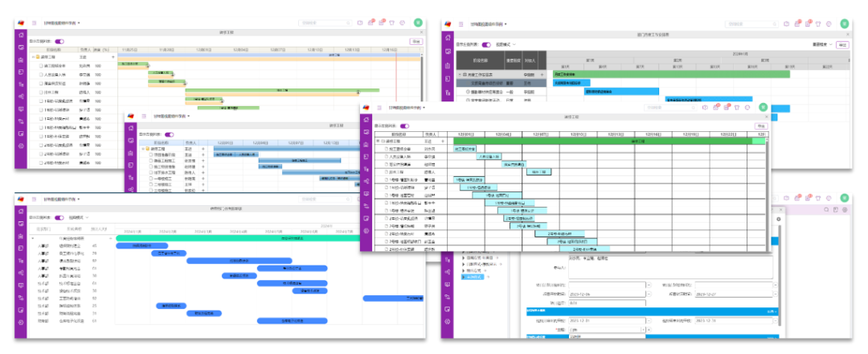Screen dimensions: 868x354
Task: Click the vertical scrollbar of the bottom-right form panel
Action: (780, 277)
